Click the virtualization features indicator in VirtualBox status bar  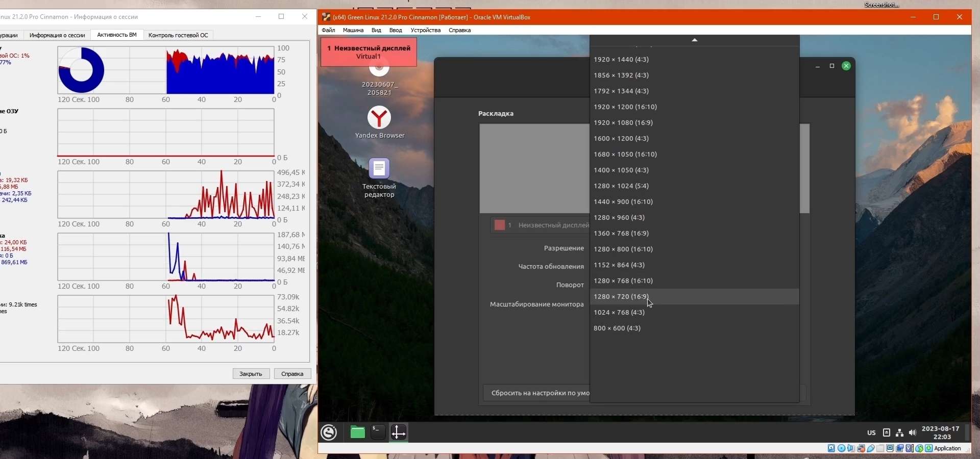coord(910,448)
